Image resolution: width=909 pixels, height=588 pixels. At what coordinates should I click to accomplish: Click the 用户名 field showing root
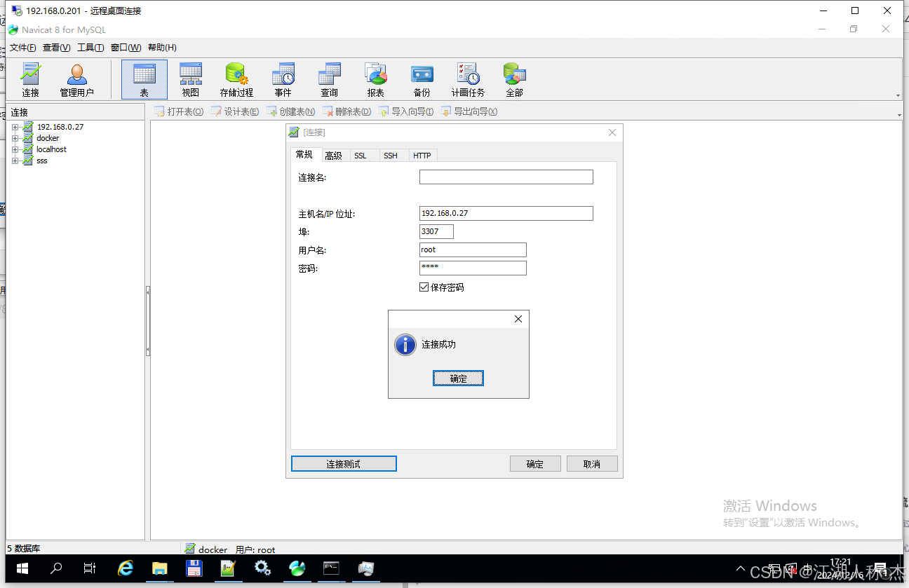(473, 249)
